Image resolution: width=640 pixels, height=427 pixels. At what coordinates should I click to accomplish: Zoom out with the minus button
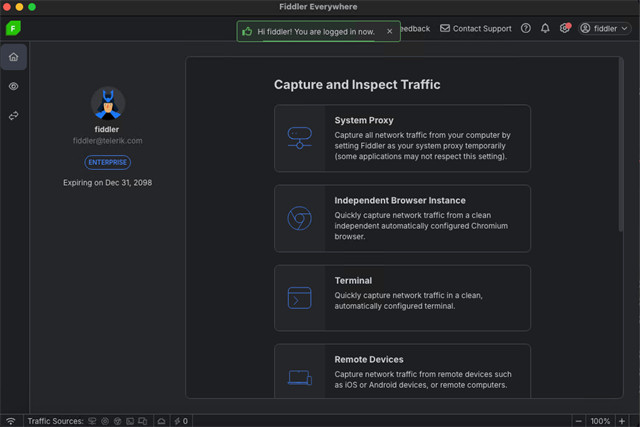(578, 421)
